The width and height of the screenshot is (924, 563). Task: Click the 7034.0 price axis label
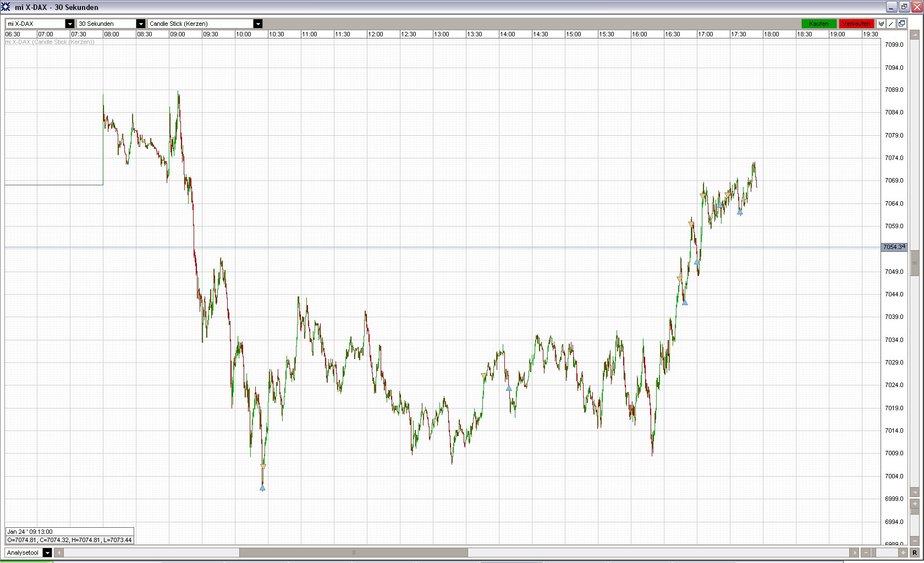894,340
